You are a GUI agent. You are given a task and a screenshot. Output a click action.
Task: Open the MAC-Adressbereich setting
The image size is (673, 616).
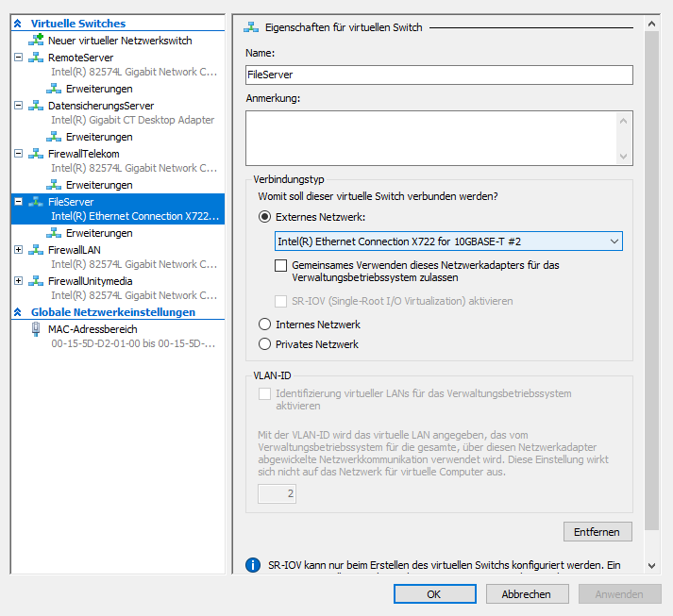click(x=93, y=329)
